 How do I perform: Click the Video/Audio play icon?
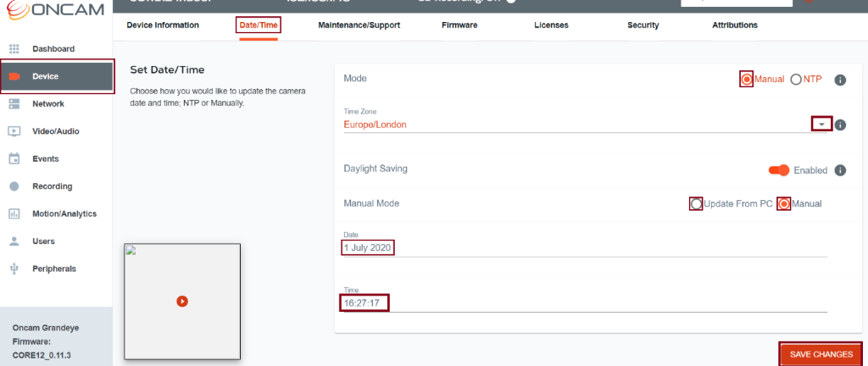15,131
